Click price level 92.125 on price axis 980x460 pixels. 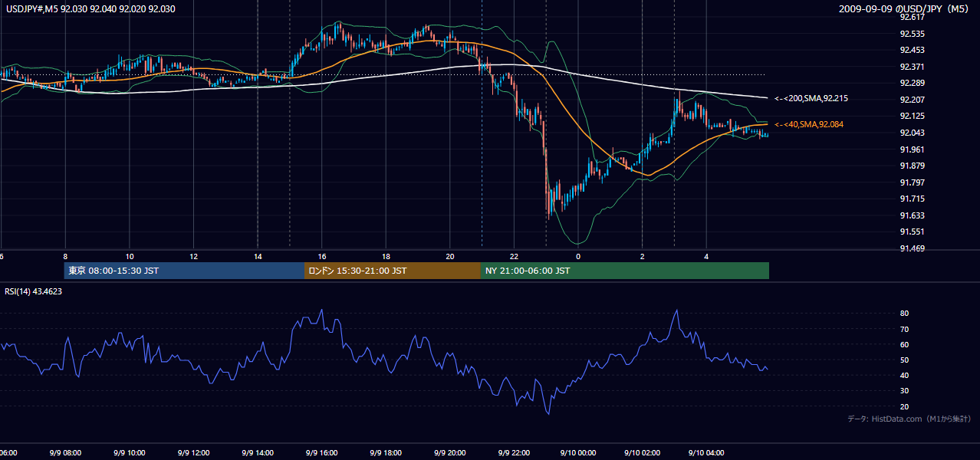912,116
